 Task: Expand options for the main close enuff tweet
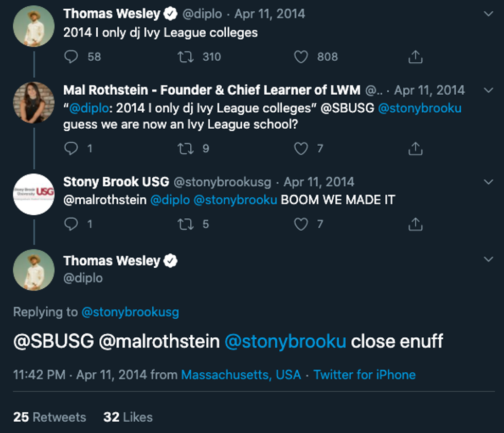point(489,260)
